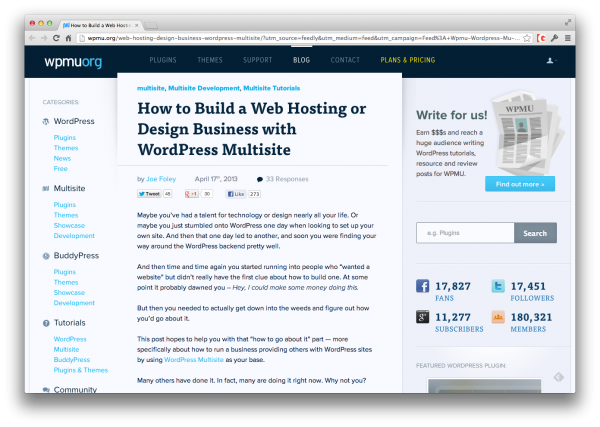This screenshot has height=427, width=600.
Task: Click the Tutorials category icon
Action: (x=46, y=323)
